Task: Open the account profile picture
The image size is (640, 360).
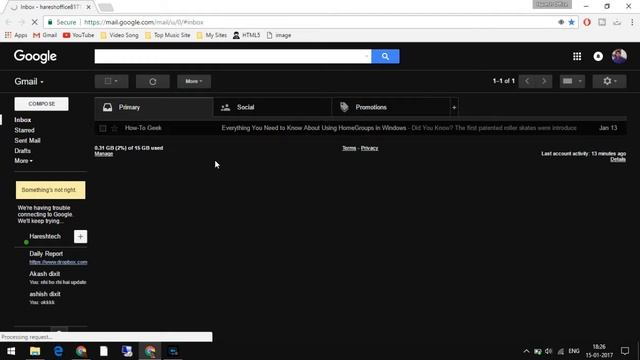Action: (x=619, y=56)
